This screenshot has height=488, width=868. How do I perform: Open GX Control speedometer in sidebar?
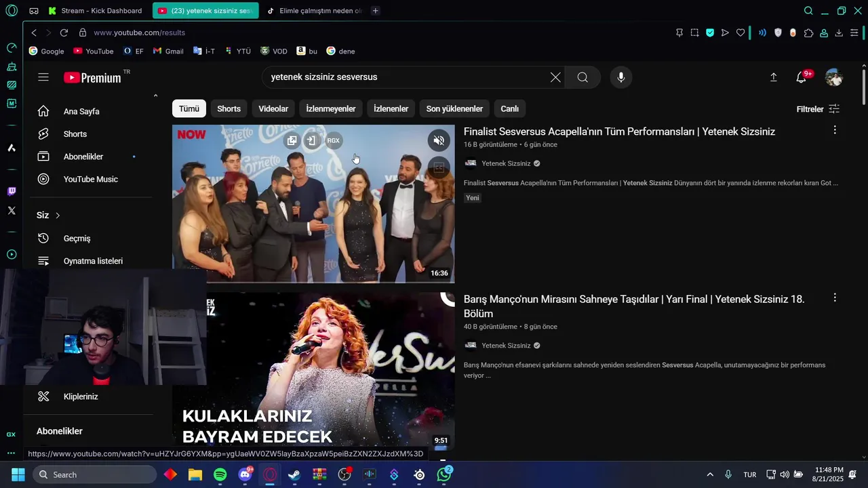pyautogui.click(x=12, y=48)
